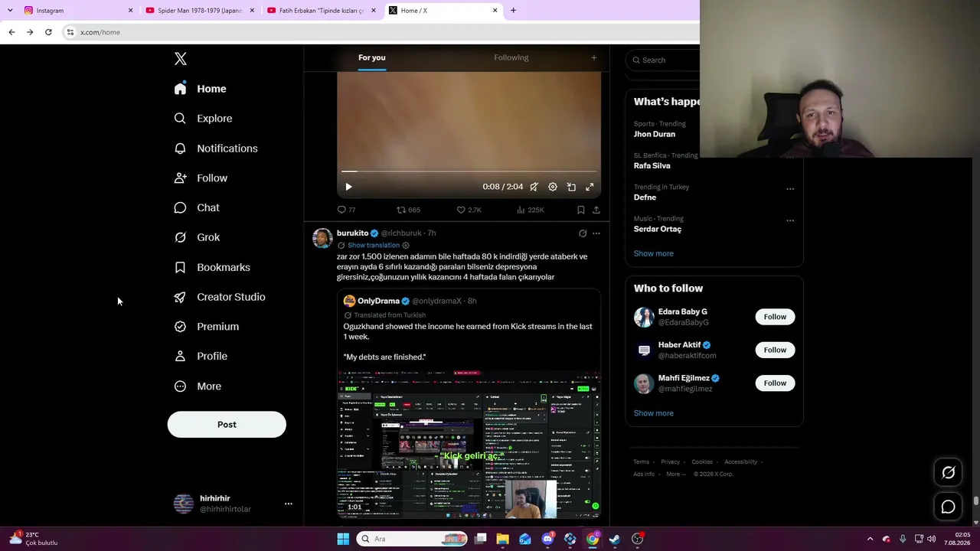This screenshot has width=980, height=551.
Task: Open Creator Studio in the sidebar
Action: point(220,297)
